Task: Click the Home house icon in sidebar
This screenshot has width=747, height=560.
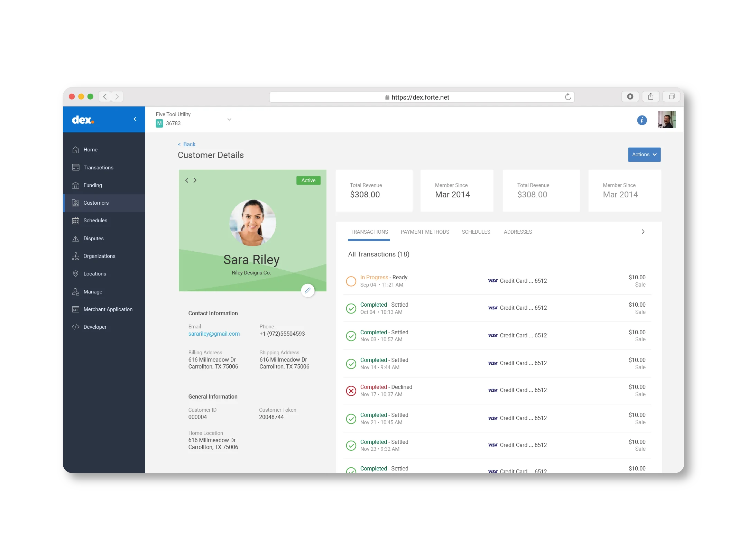Action: coord(75,150)
